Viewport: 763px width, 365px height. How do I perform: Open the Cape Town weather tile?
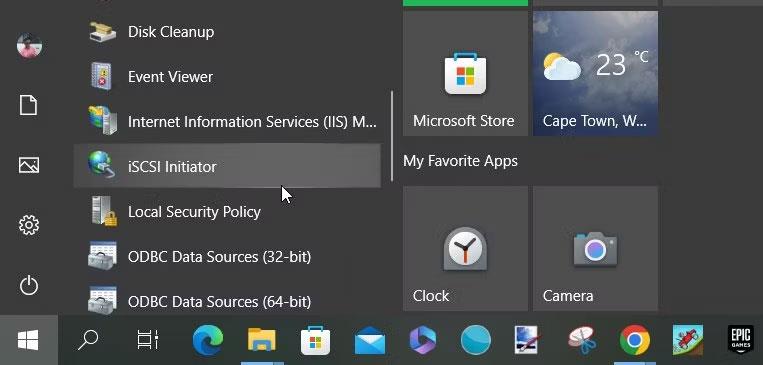[x=596, y=73]
